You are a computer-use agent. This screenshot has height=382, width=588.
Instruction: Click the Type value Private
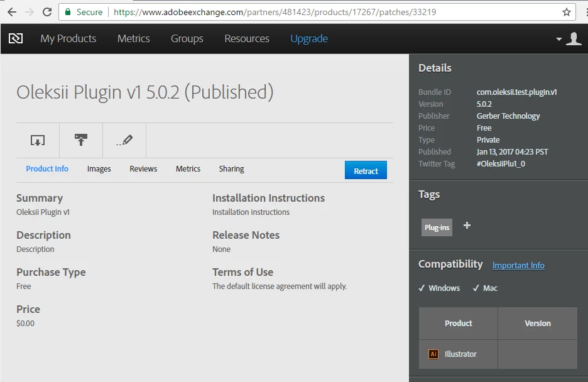(488, 140)
